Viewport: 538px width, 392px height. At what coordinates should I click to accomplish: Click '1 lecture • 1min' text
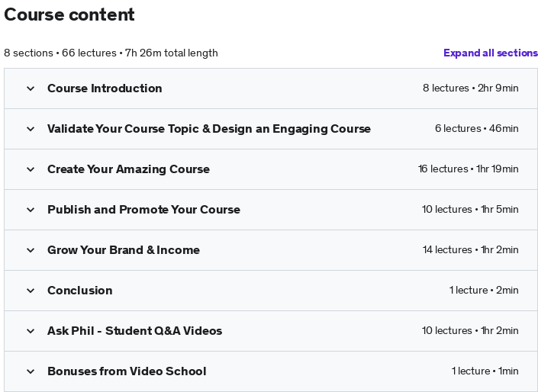point(485,371)
